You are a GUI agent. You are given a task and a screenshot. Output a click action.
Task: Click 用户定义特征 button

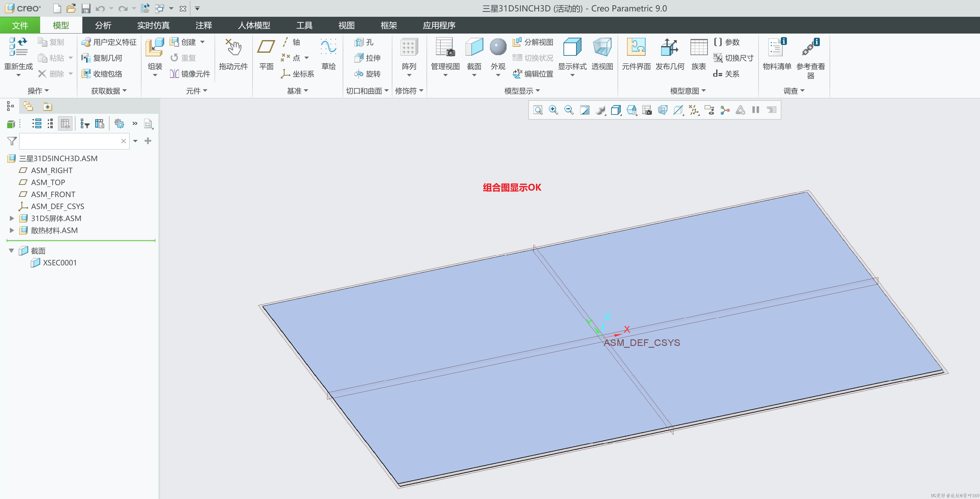coord(109,42)
